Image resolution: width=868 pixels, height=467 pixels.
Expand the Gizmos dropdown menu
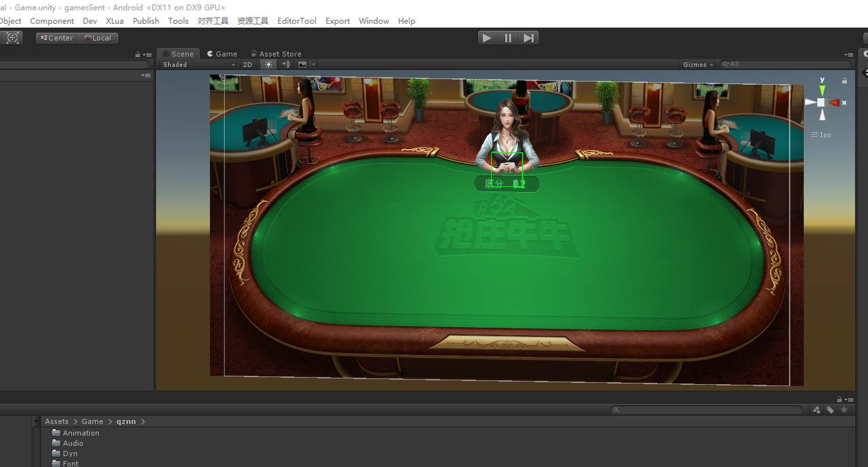click(x=698, y=64)
